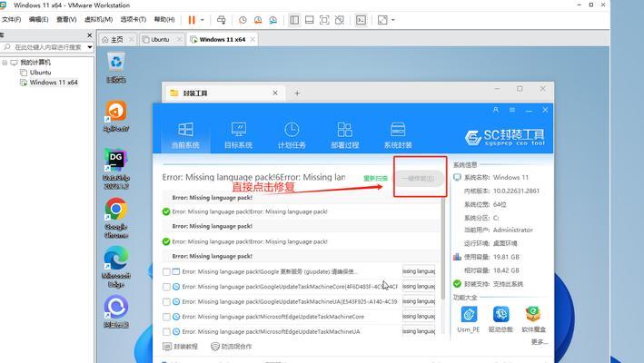Add a new tab in 封装工具 window
Image resolution: width=644 pixels, height=363 pixels.
tap(297, 93)
